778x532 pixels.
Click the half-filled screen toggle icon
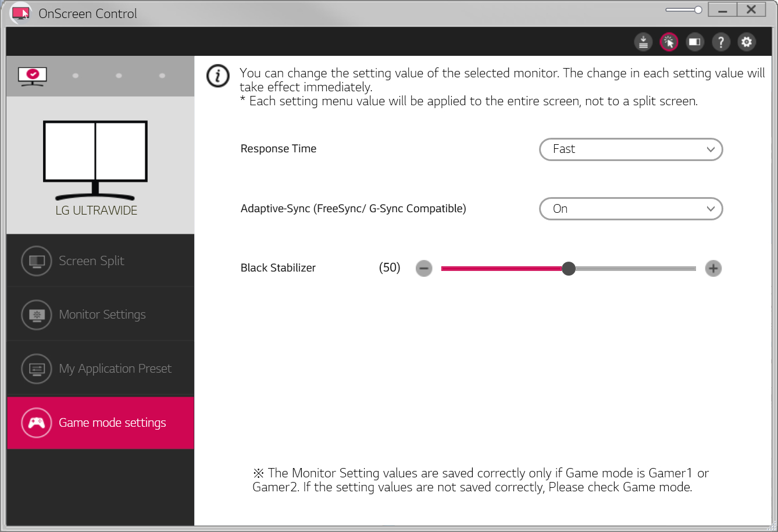point(694,42)
